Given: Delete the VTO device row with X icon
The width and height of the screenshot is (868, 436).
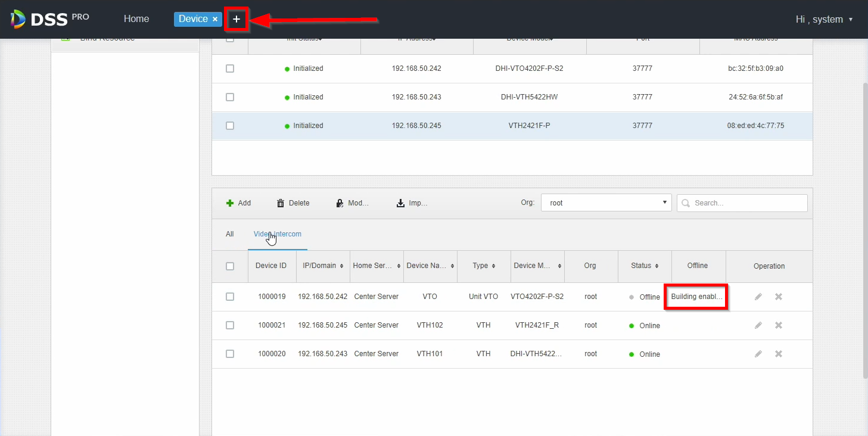Looking at the screenshot, I should click(778, 297).
